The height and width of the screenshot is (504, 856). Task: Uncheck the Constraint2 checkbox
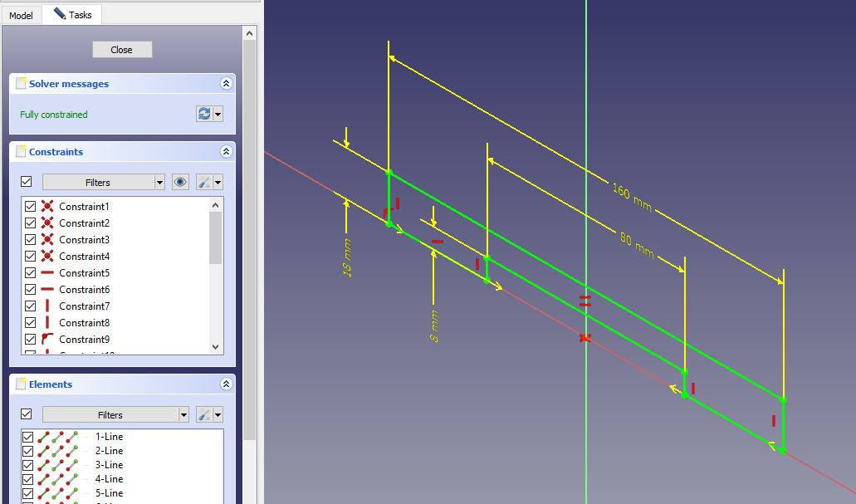tap(31, 223)
